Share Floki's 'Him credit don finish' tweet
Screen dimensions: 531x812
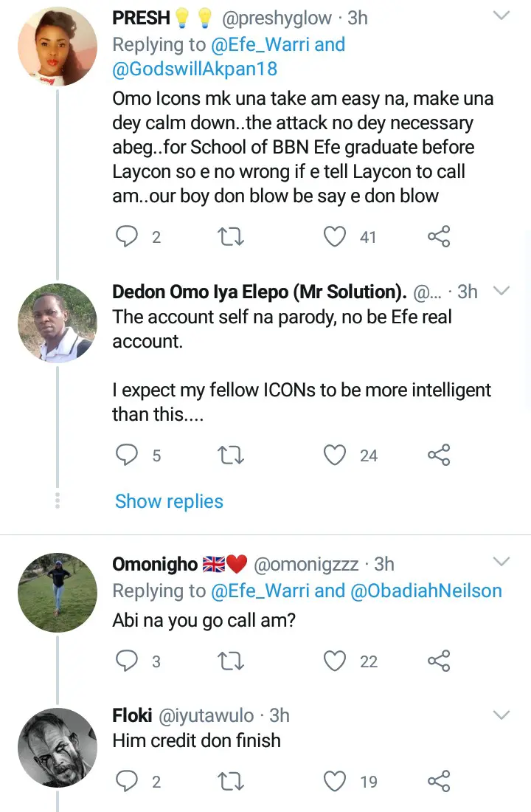[439, 782]
